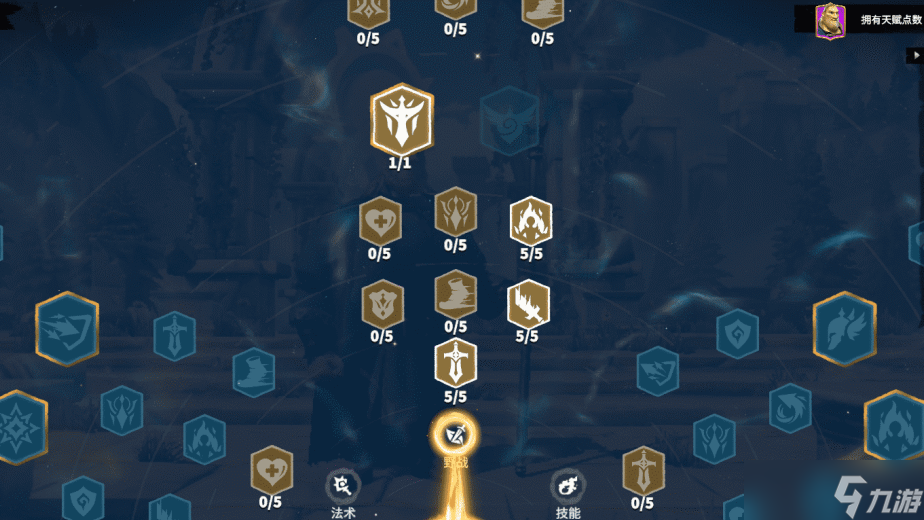
Task: Click the heart plus talent above 0/5 in center cluster
Action: [381, 221]
